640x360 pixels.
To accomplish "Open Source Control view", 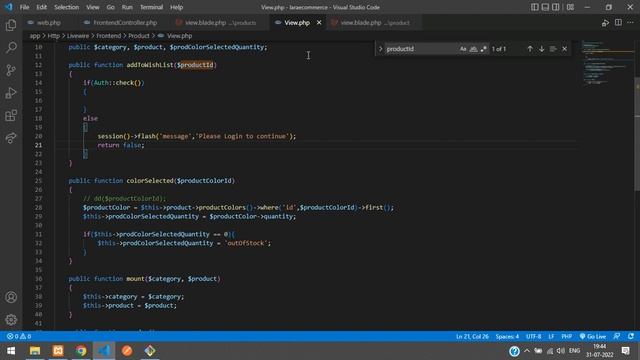I will click(x=11, y=70).
